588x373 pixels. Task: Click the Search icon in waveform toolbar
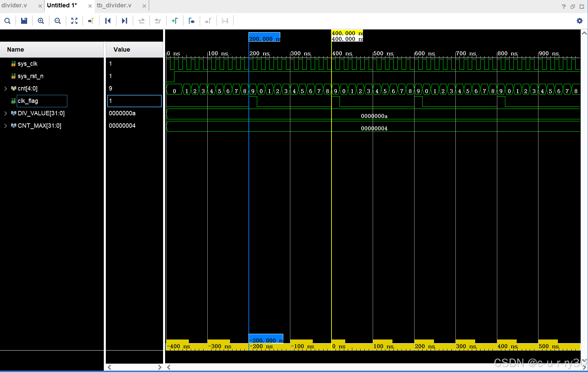(7, 21)
